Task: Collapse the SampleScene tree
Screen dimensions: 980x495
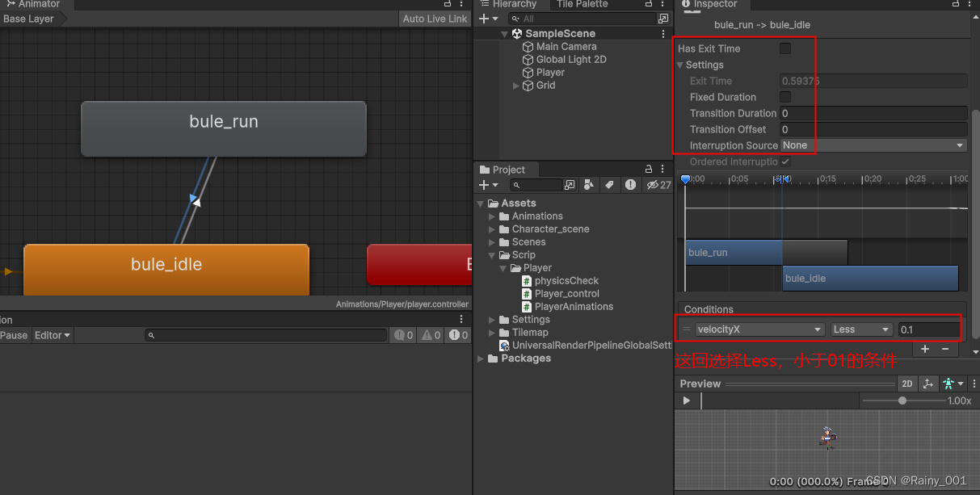Action: (x=505, y=34)
